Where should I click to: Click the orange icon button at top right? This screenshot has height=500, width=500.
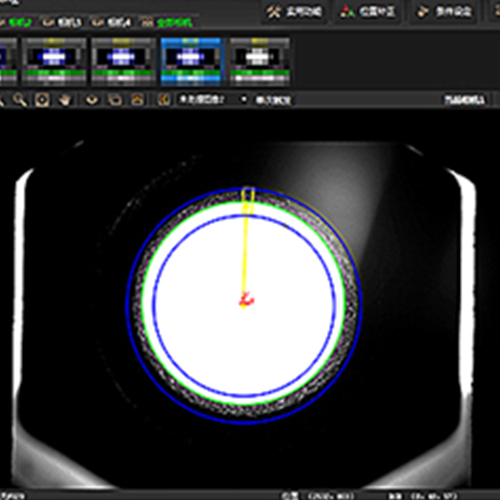444,12
